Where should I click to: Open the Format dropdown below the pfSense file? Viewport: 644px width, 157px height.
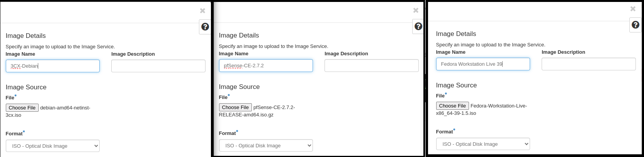(x=266, y=145)
